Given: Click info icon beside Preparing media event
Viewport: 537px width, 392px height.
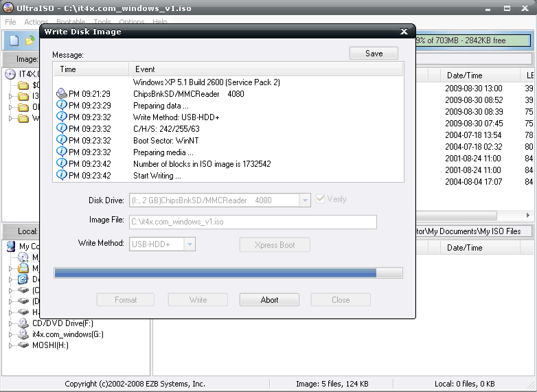Looking at the screenshot, I should [x=62, y=152].
